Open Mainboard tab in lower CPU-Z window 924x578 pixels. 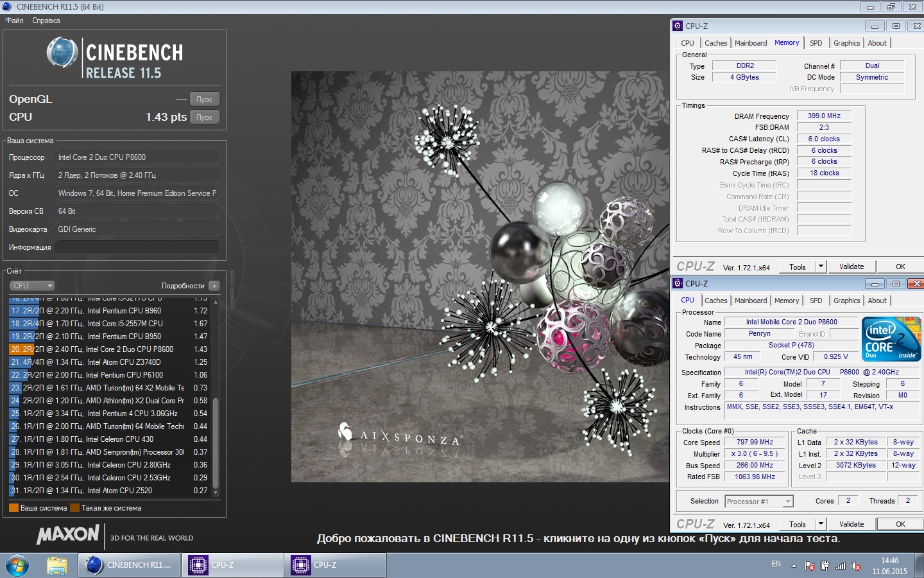tap(751, 301)
